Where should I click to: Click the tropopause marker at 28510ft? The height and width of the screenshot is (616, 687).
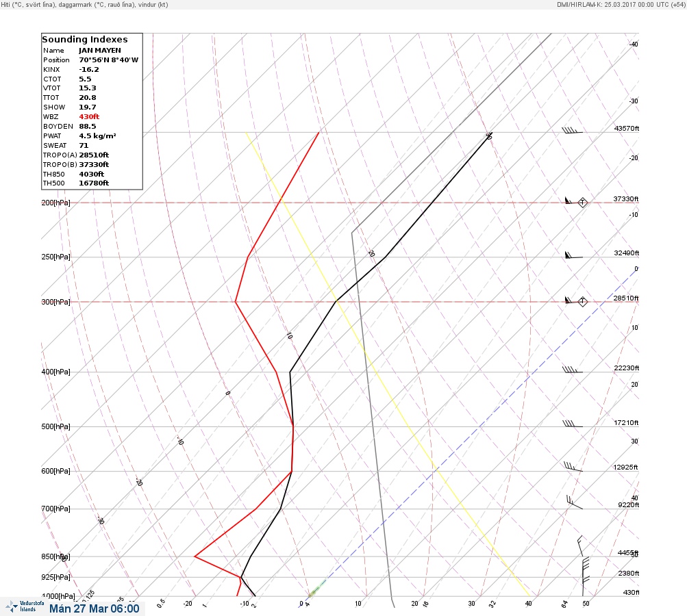(x=582, y=301)
